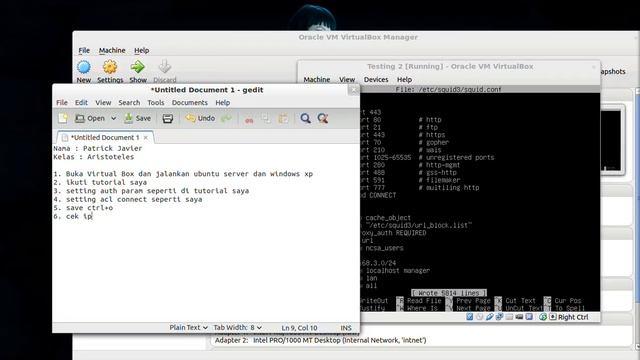Click the Redo arrow in gedit toolbar
This screenshot has width=640, height=360.
pos(226,118)
